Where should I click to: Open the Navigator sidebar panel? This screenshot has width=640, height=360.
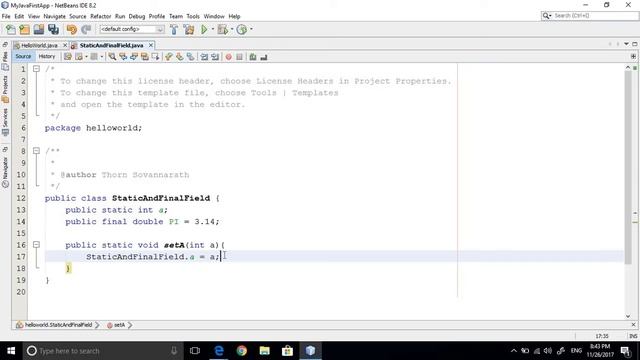pyautogui.click(x=5, y=172)
